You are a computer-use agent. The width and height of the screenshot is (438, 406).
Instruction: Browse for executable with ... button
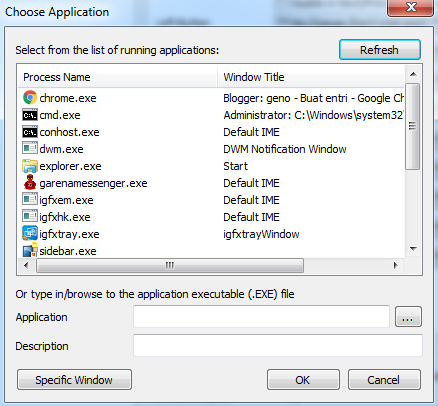click(408, 316)
